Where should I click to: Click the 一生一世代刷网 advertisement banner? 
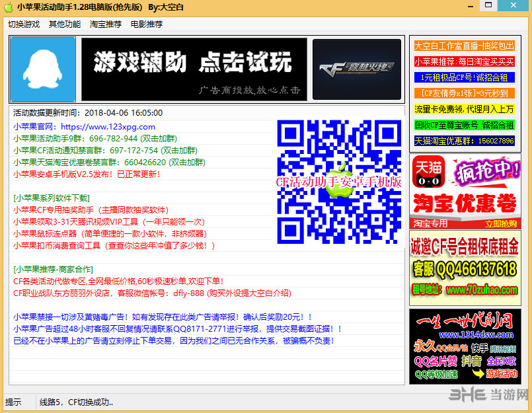point(465,346)
